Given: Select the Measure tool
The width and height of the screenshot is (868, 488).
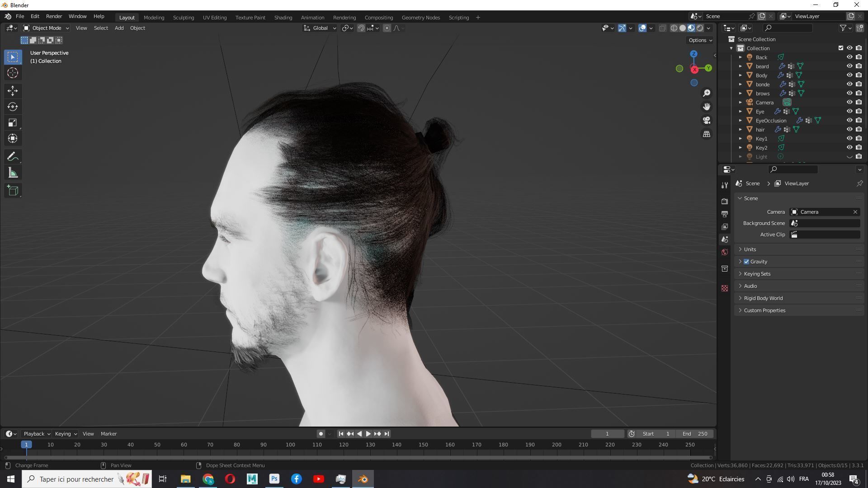Looking at the screenshot, I should click(13, 173).
